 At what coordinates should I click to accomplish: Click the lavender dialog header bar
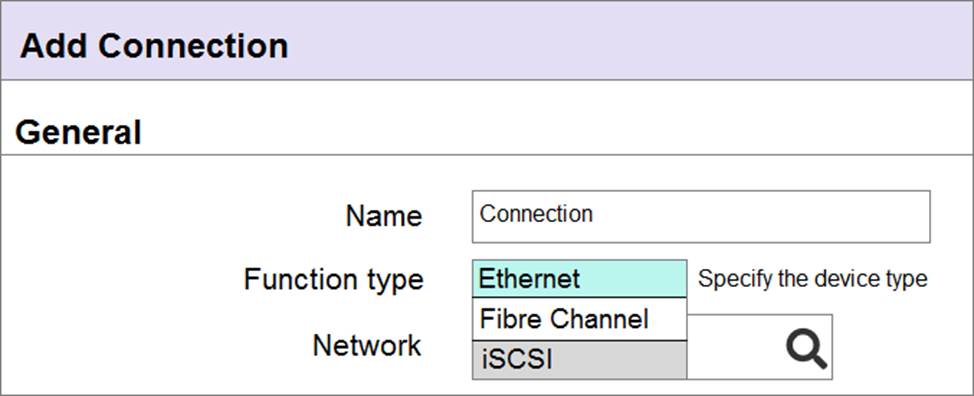tap(487, 40)
